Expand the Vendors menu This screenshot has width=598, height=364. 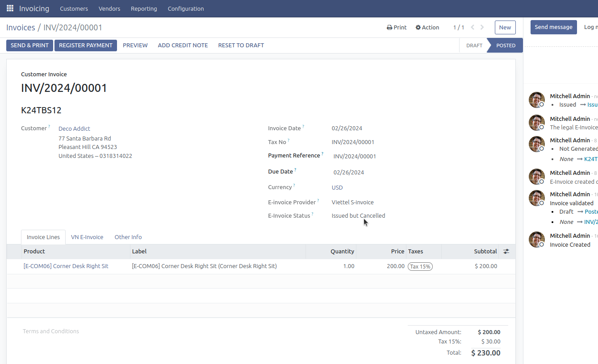pyautogui.click(x=109, y=8)
